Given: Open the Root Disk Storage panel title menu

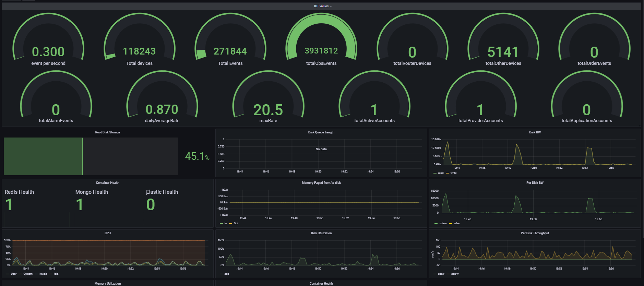Looking at the screenshot, I should (107, 132).
